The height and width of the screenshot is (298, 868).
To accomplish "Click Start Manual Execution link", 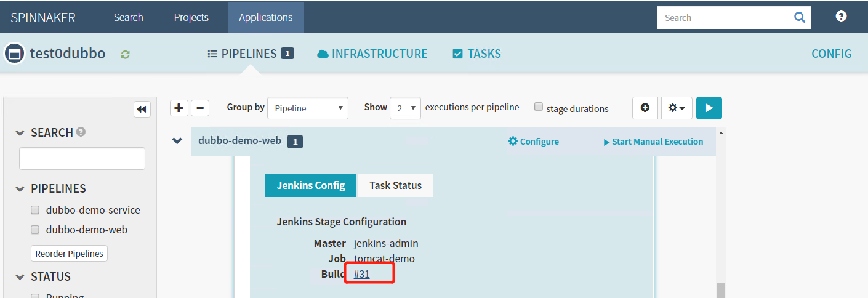I will 653,142.
